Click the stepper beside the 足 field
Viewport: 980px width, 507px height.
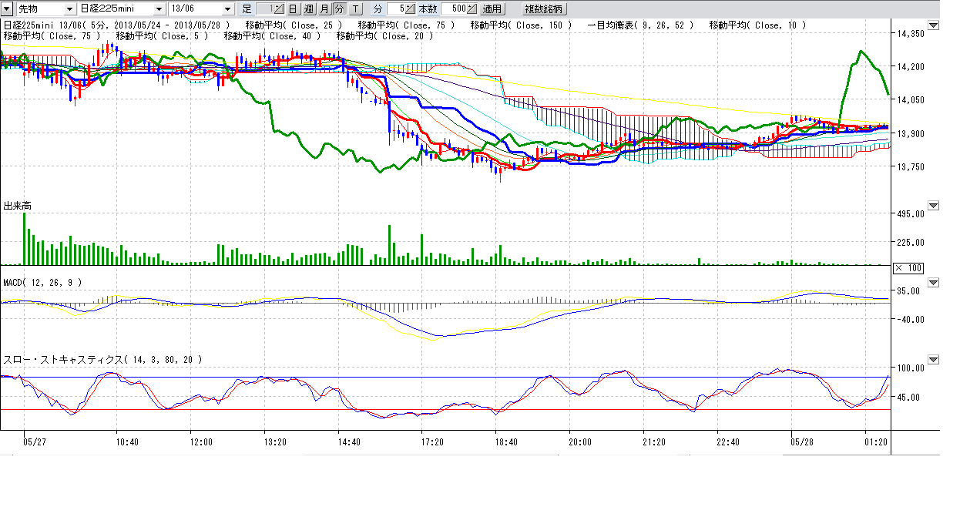(280, 9)
